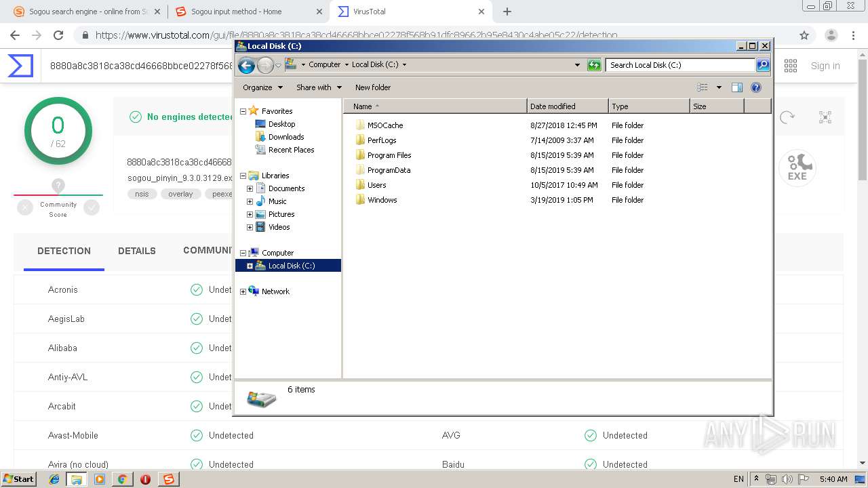Launch Internet Explorer from taskbar

[54, 479]
